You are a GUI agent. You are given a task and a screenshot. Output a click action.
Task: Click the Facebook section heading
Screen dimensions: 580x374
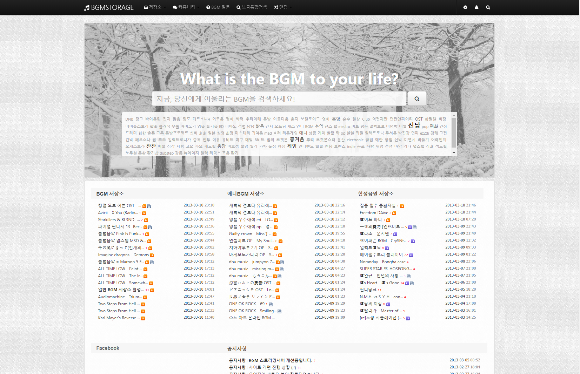pos(108,348)
